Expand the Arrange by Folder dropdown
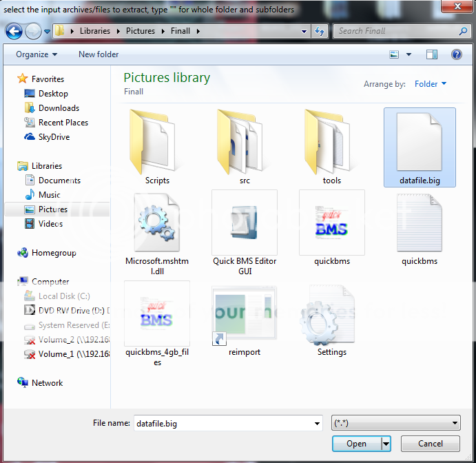This screenshot has width=476, height=463. pyautogui.click(x=430, y=84)
